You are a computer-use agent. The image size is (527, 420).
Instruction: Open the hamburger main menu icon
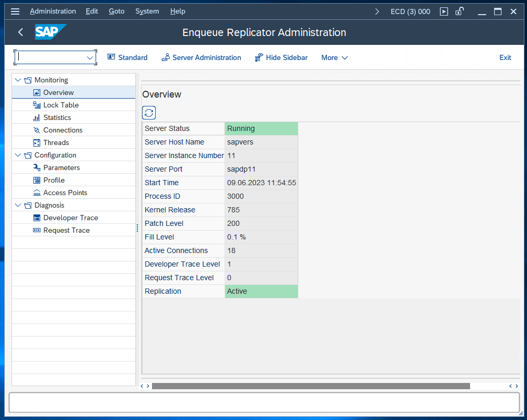click(x=15, y=11)
